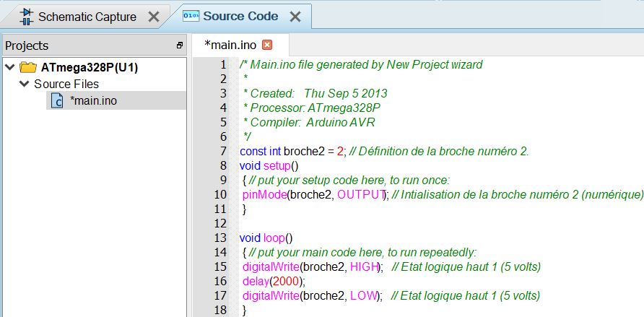Image resolution: width=644 pixels, height=317 pixels.
Task: Click the Schematic Capture tab icon
Action: pyautogui.click(x=25, y=16)
